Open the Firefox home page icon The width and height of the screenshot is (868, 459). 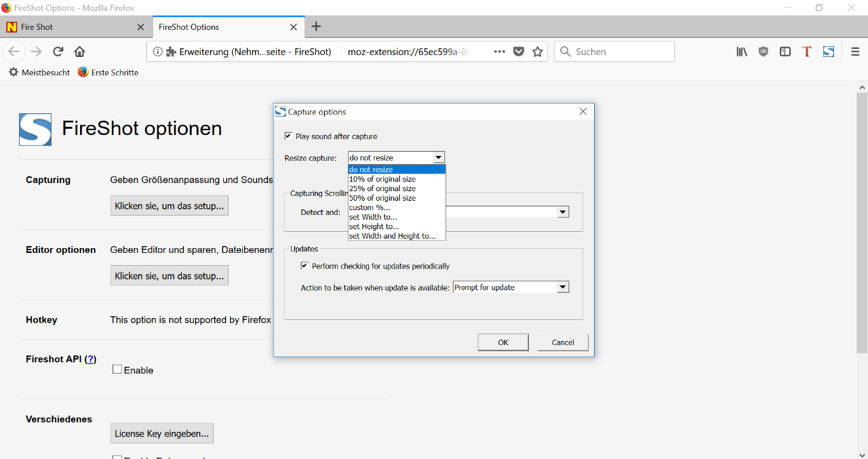pos(79,52)
